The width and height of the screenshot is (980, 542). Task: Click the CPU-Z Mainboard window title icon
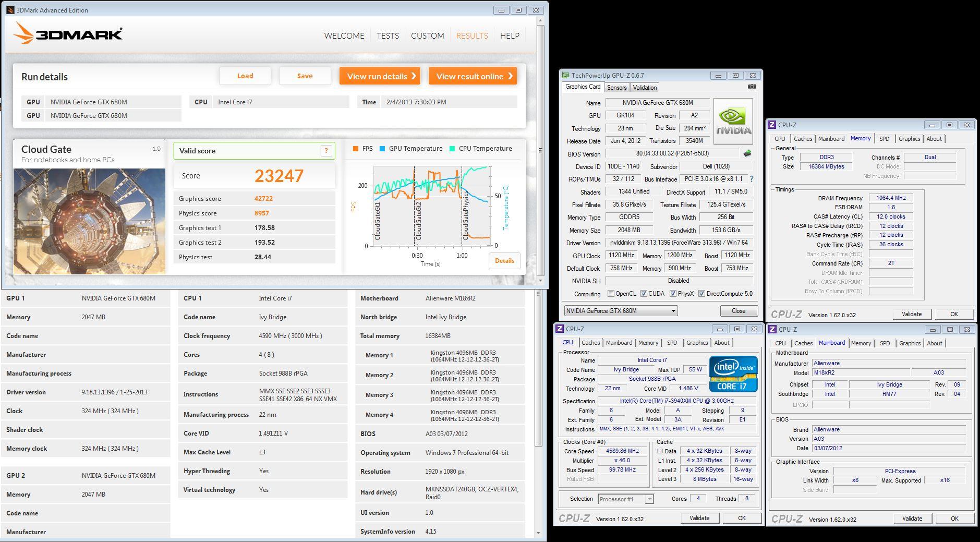[772, 329]
